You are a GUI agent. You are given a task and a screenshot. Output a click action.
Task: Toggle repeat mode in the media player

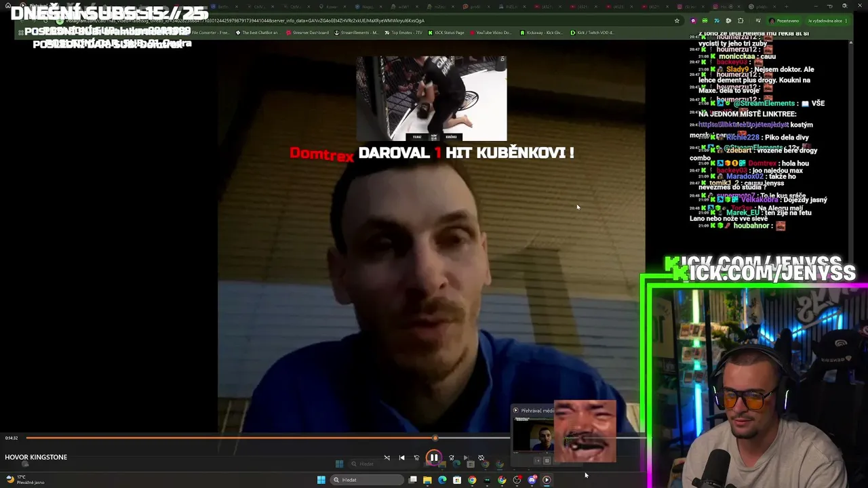coord(481,457)
